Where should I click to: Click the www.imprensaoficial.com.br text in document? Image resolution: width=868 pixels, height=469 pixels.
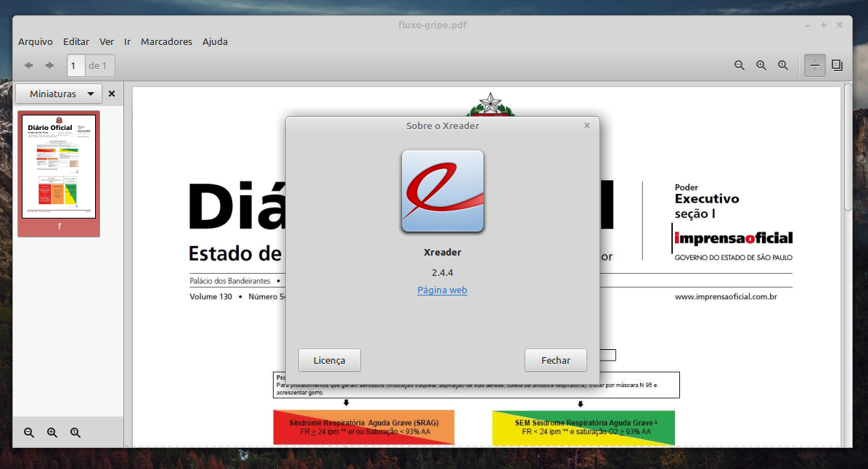tap(726, 297)
